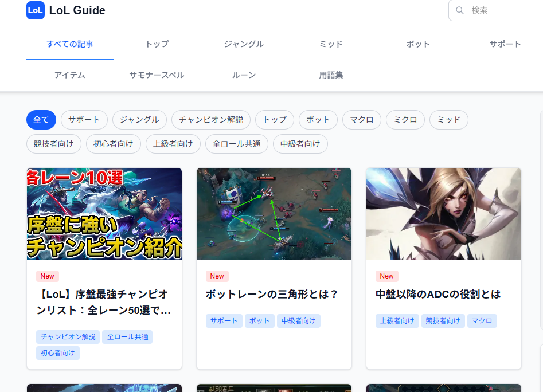Click New badge on ボットレーン card
The width and height of the screenshot is (543, 392).
point(217,276)
